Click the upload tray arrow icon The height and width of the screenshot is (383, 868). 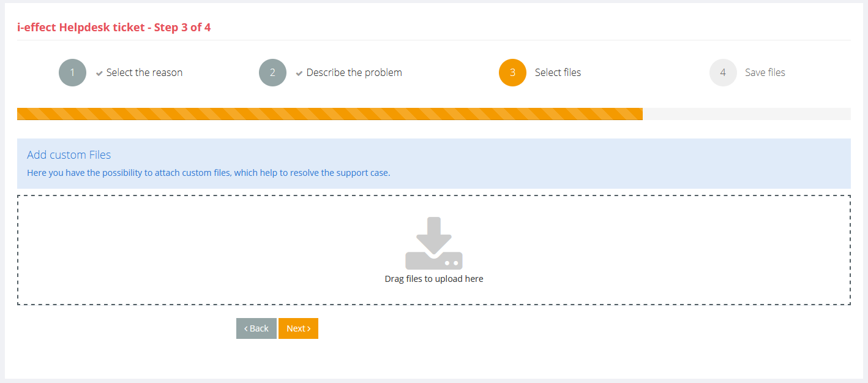click(x=433, y=243)
